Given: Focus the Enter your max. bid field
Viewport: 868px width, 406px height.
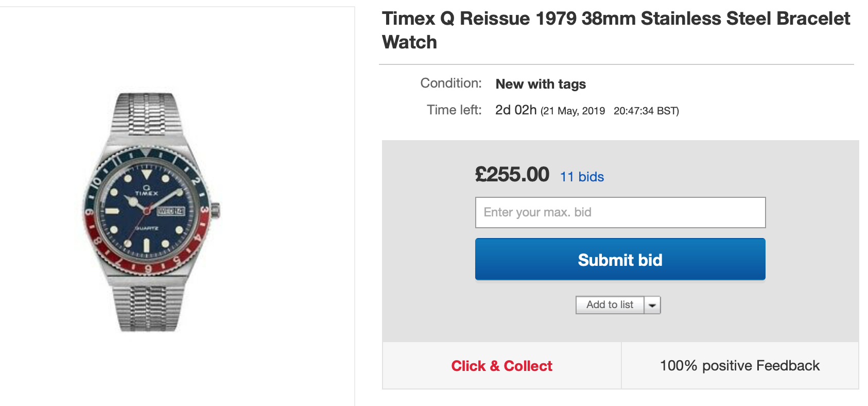Looking at the screenshot, I should [620, 212].
